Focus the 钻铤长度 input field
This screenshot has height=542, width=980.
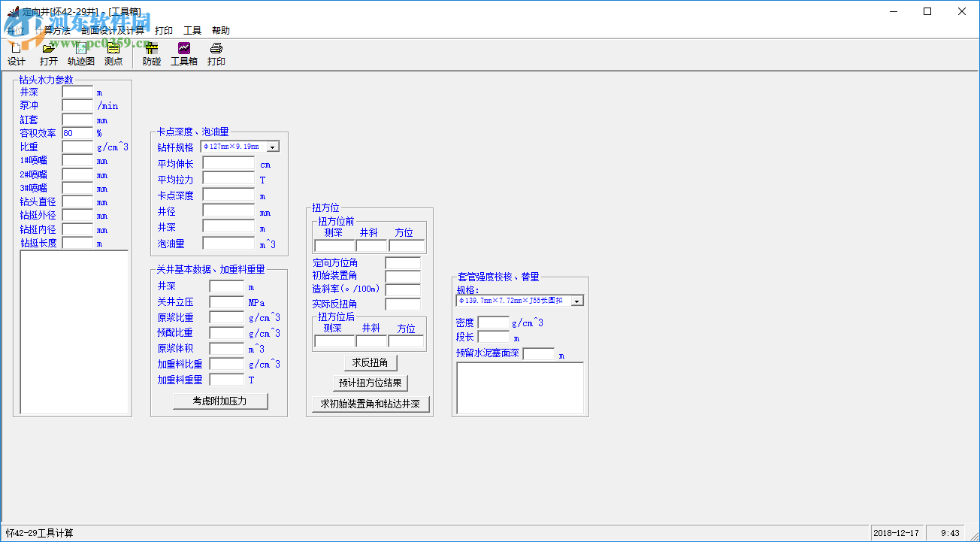(77, 243)
